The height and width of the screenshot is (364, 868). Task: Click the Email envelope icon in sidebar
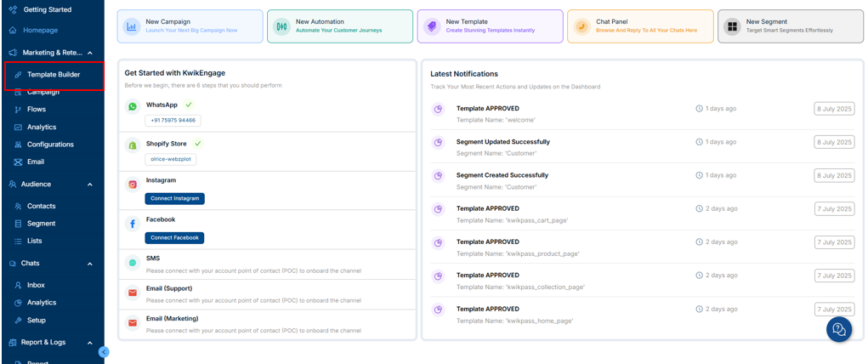click(18, 162)
